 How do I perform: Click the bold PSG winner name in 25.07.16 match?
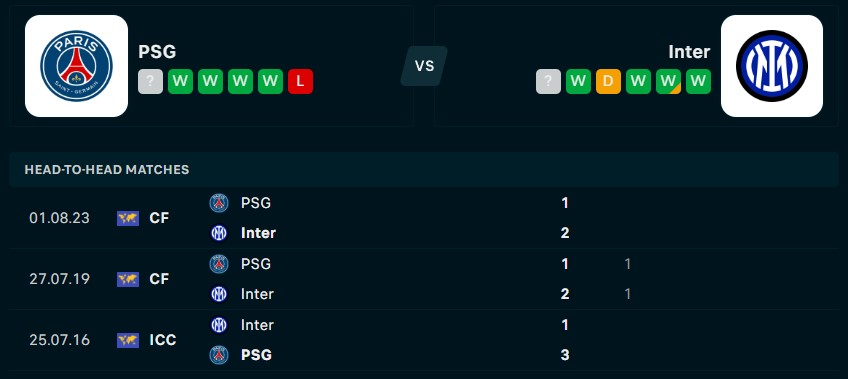point(256,355)
